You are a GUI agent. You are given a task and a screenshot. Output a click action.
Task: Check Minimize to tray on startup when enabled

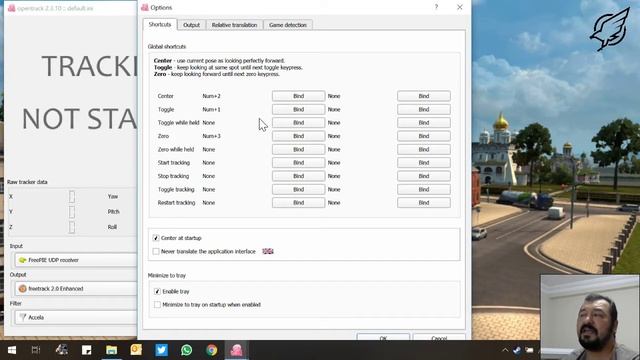[157, 304]
